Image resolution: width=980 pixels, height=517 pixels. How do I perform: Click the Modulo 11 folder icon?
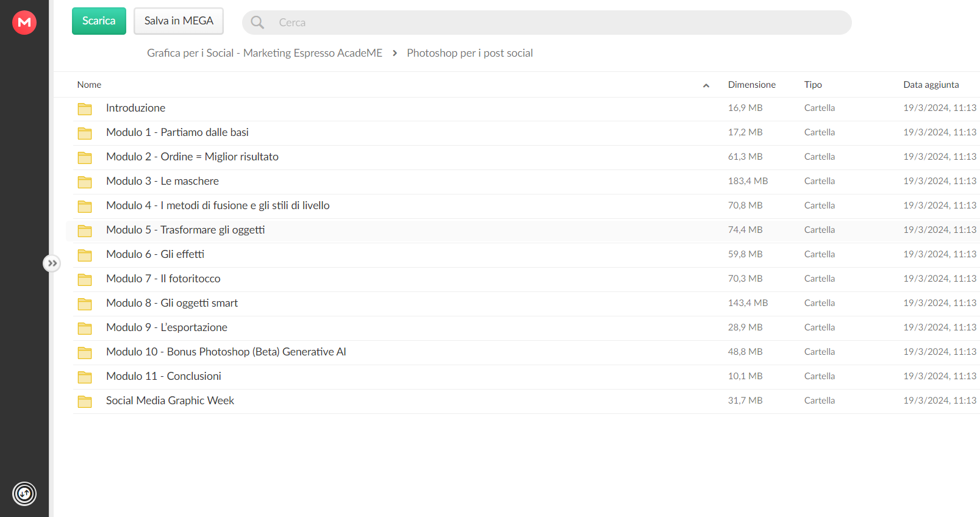pos(85,377)
